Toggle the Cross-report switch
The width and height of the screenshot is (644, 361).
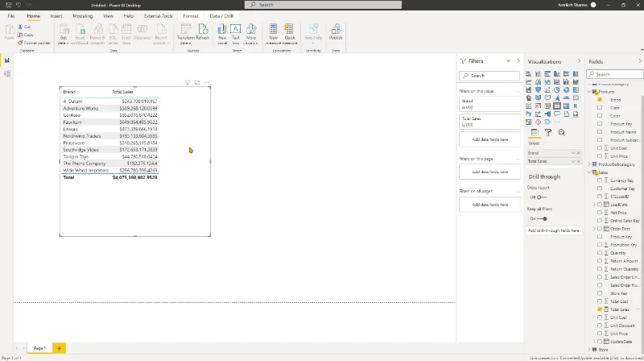coord(541,197)
